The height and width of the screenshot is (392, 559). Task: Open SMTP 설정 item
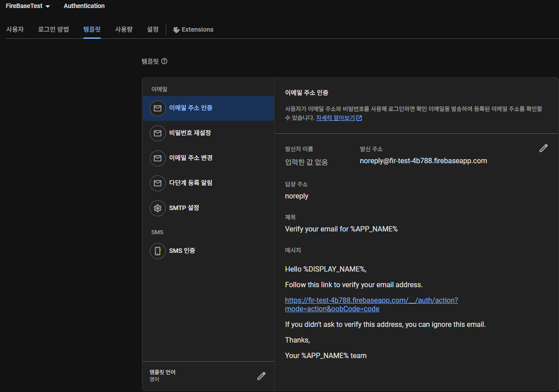208,208
